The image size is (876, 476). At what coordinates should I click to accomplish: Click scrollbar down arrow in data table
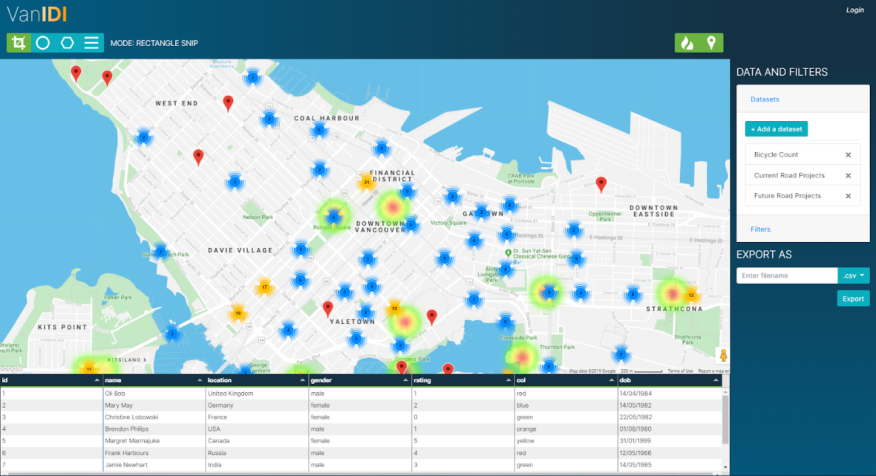click(725, 467)
